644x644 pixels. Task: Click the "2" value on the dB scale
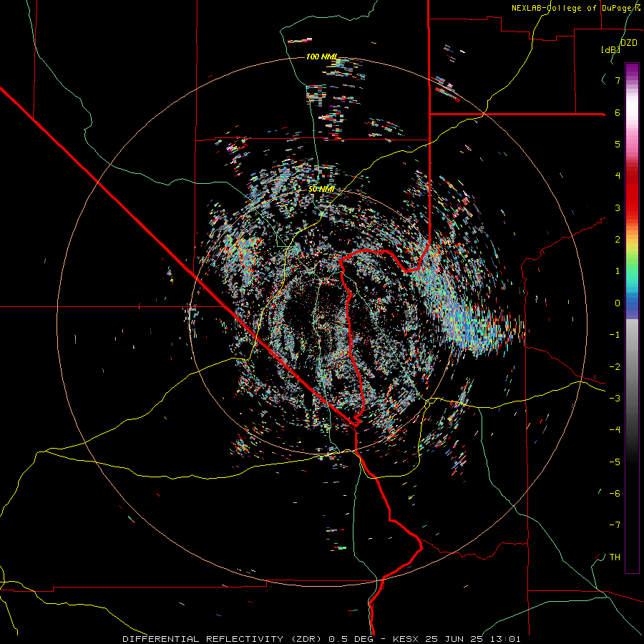[x=617, y=240]
